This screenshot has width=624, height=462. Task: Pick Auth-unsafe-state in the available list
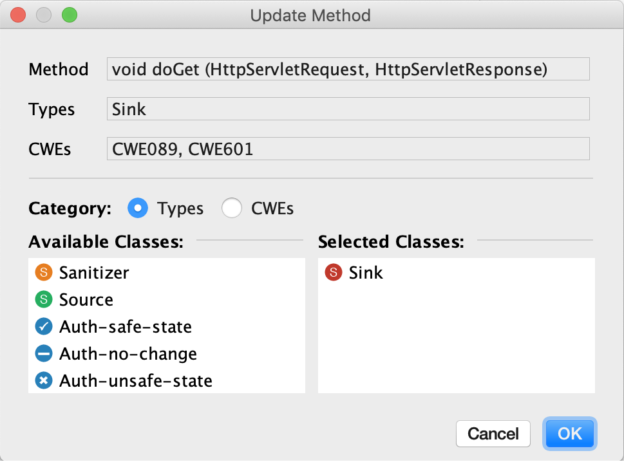[x=166, y=381]
